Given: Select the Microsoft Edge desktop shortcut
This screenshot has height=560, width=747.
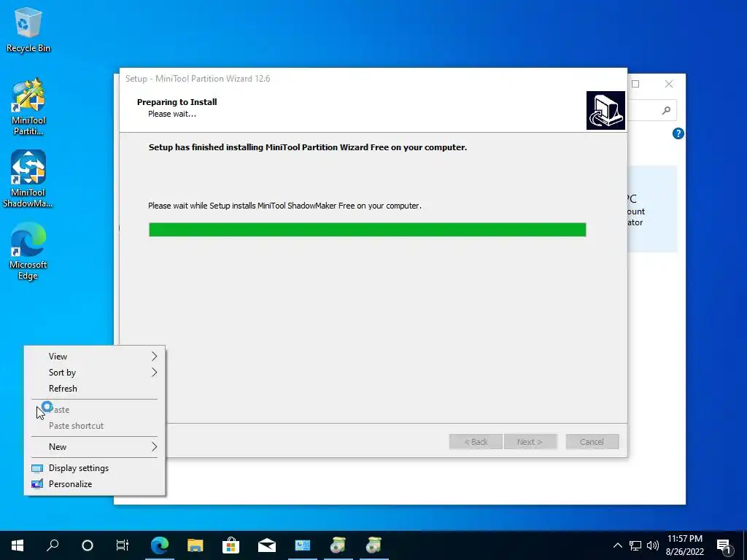Looking at the screenshot, I should click(28, 251).
